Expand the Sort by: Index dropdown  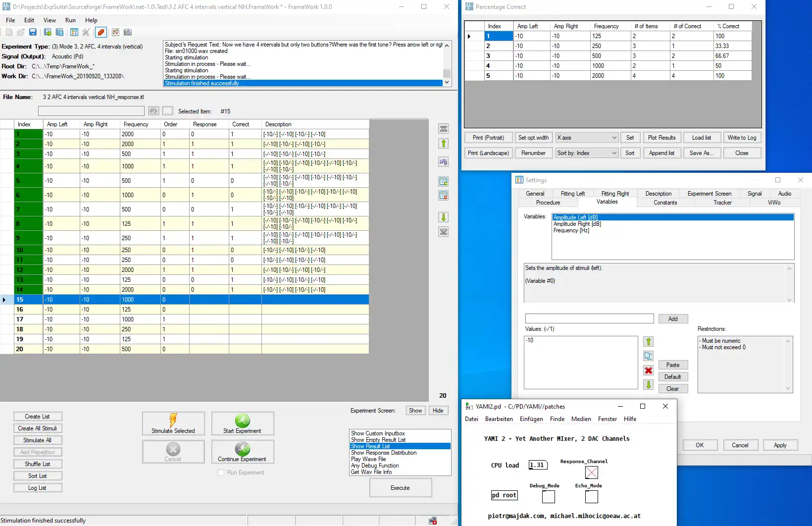[x=587, y=153]
